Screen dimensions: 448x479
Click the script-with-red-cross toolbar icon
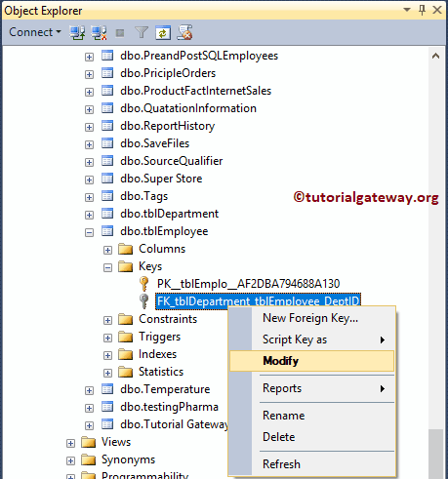point(184,32)
